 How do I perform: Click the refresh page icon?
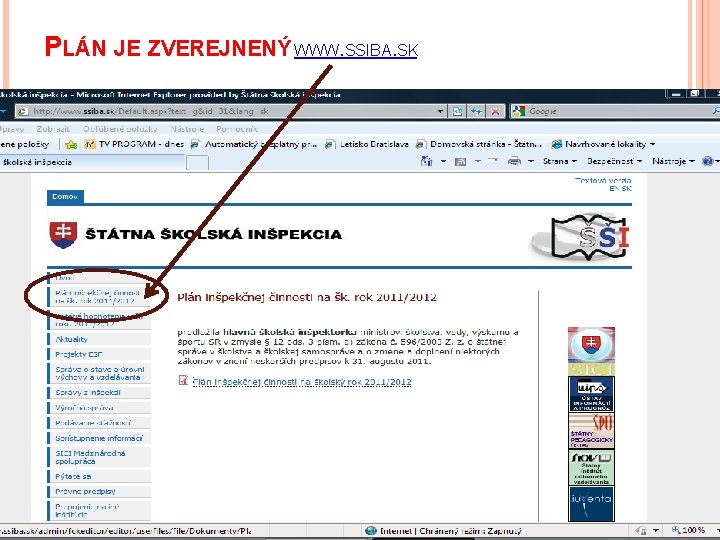coord(476,111)
